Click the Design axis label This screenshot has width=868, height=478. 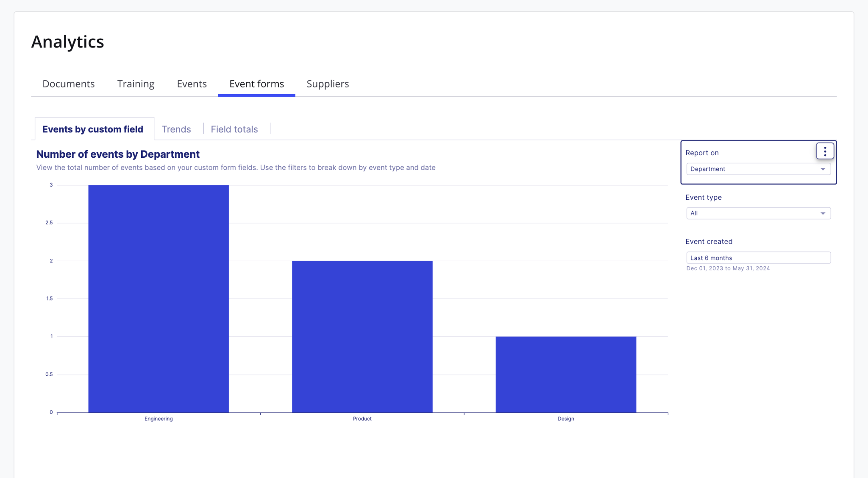click(x=566, y=419)
